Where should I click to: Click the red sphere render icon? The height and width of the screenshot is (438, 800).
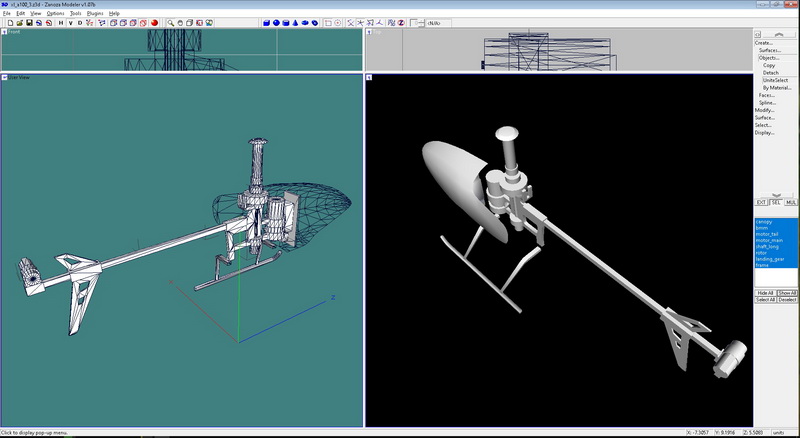point(154,22)
